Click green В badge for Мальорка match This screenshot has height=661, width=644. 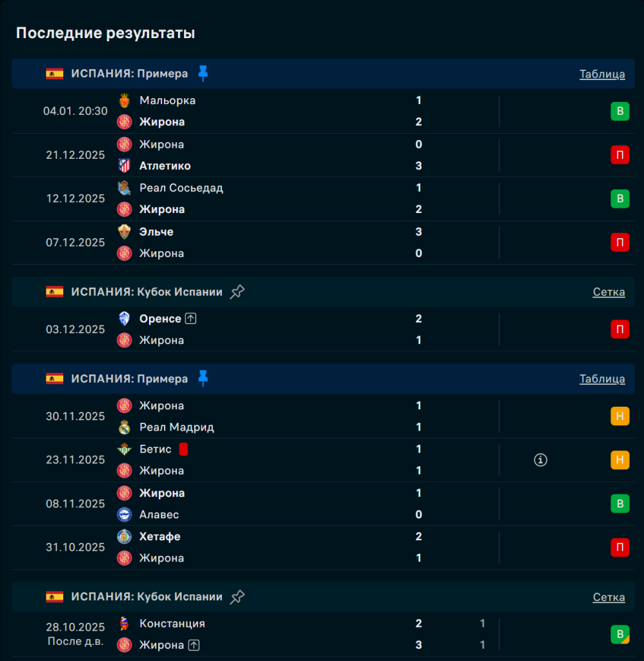(x=619, y=112)
